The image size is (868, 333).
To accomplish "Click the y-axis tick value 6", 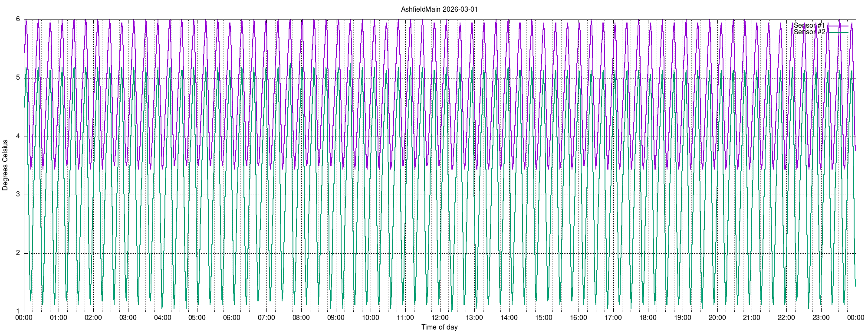I will pos(18,19).
